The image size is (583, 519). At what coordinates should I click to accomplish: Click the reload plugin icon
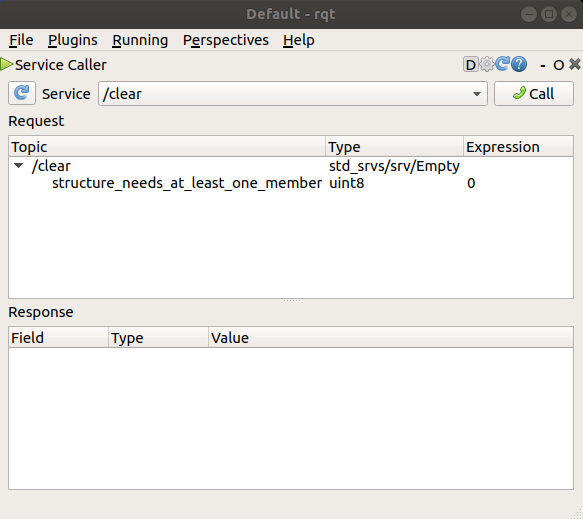coord(503,64)
